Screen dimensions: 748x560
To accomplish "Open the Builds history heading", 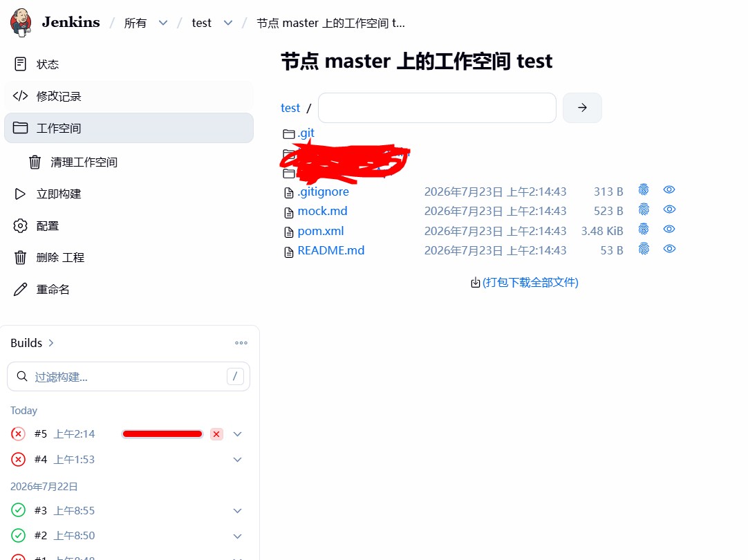I will pyautogui.click(x=32, y=343).
